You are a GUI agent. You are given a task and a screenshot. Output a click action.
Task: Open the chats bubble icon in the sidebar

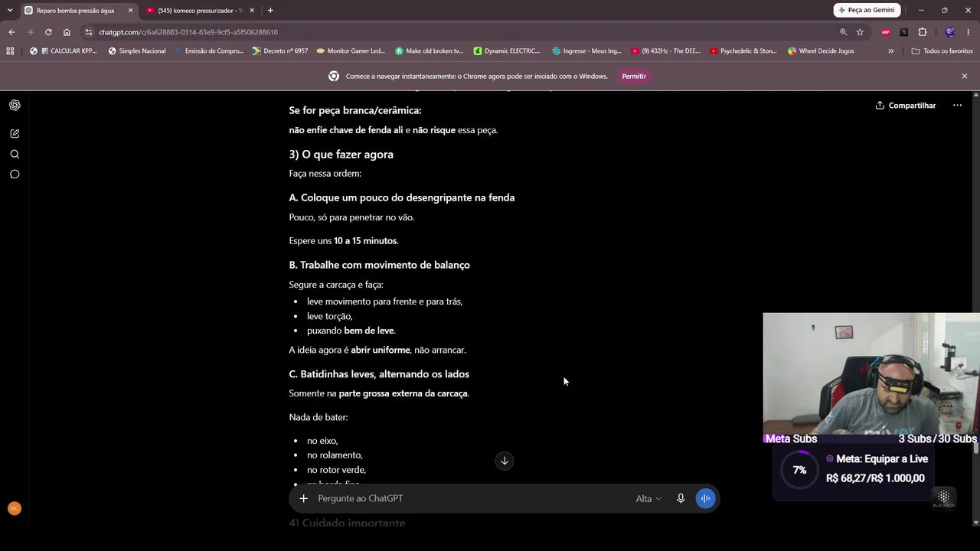coord(15,174)
